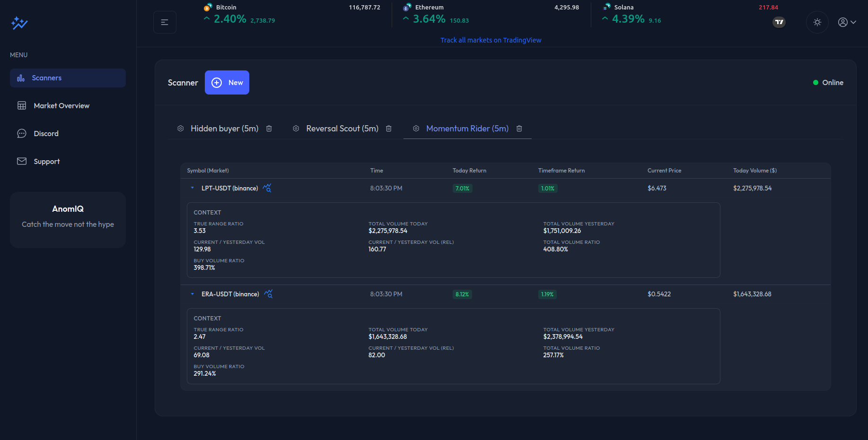Collapse the ERA-USDT row details

(193, 294)
